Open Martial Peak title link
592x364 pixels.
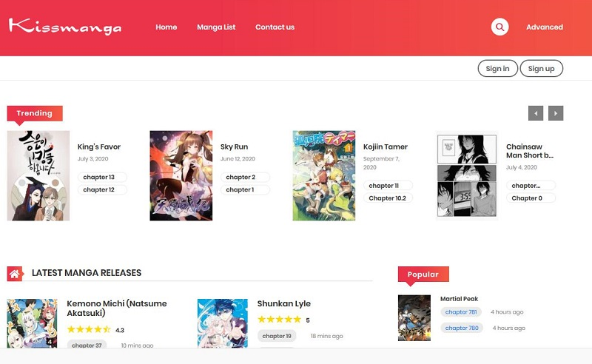tap(459, 299)
